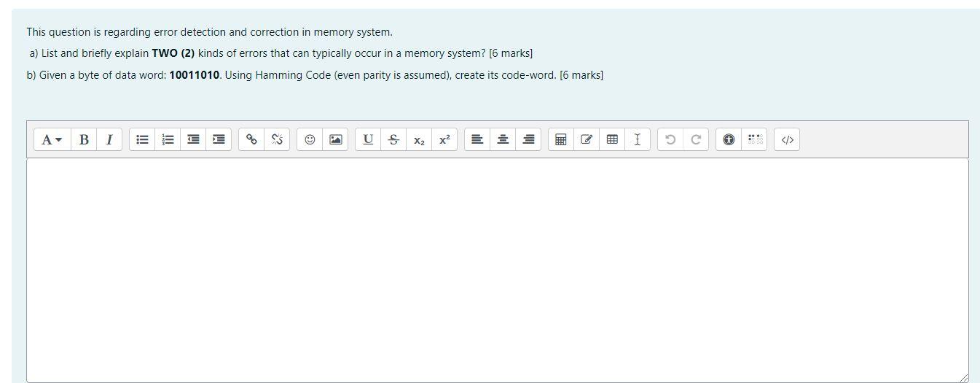Toggle italic formatting

(x=109, y=139)
